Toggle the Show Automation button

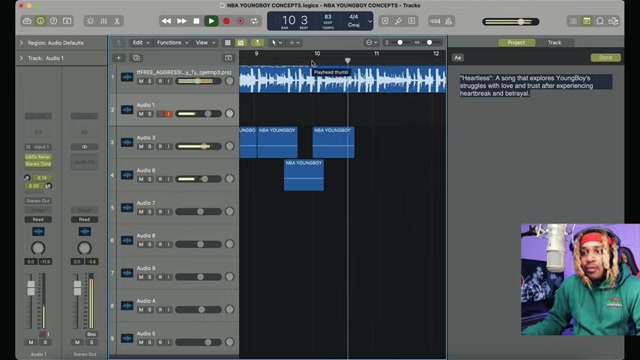coord(241,42)
